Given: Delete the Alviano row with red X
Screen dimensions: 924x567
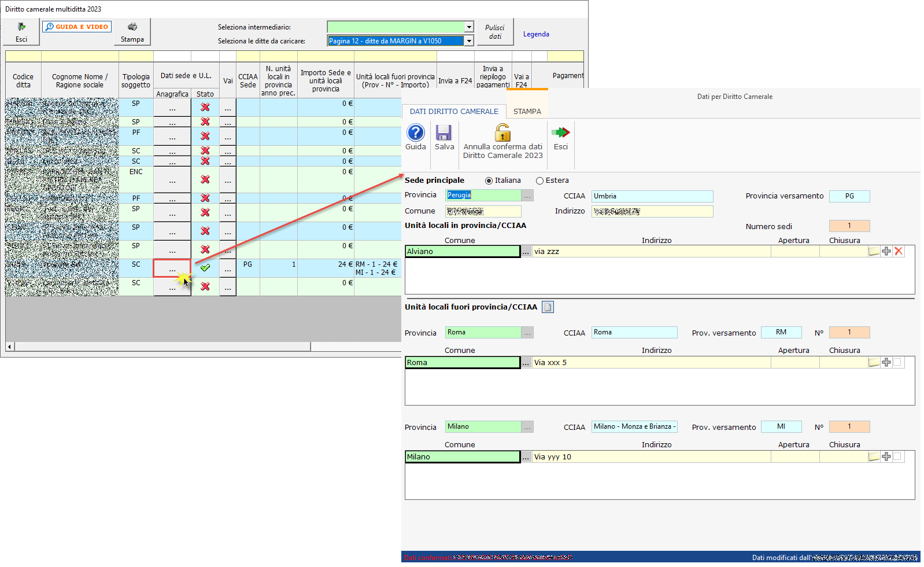Looking at the screenshot, I should click(898, 251).
